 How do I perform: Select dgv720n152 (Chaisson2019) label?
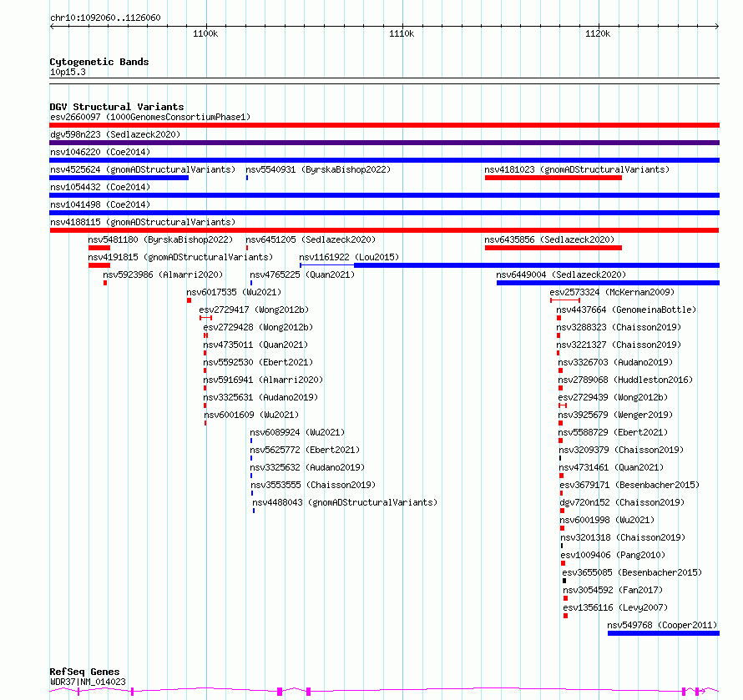(x=622, y=502)
